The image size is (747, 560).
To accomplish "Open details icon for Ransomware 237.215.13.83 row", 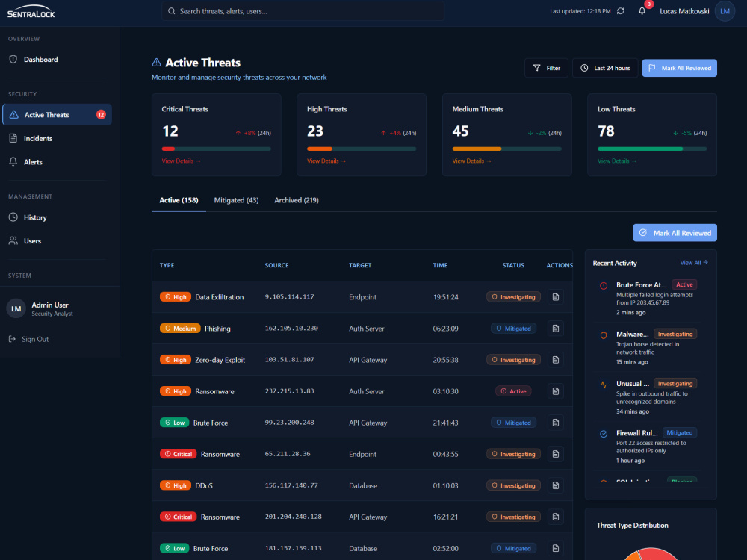I will 556,391.
